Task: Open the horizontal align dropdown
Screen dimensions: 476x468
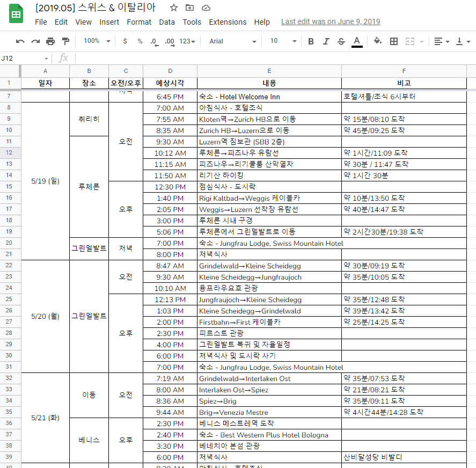Action: point(442,41)
